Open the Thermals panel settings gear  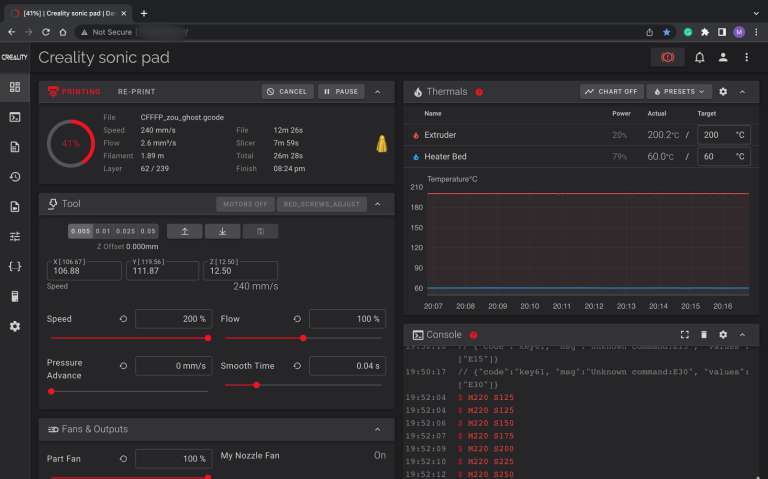(x=723, y=92)
